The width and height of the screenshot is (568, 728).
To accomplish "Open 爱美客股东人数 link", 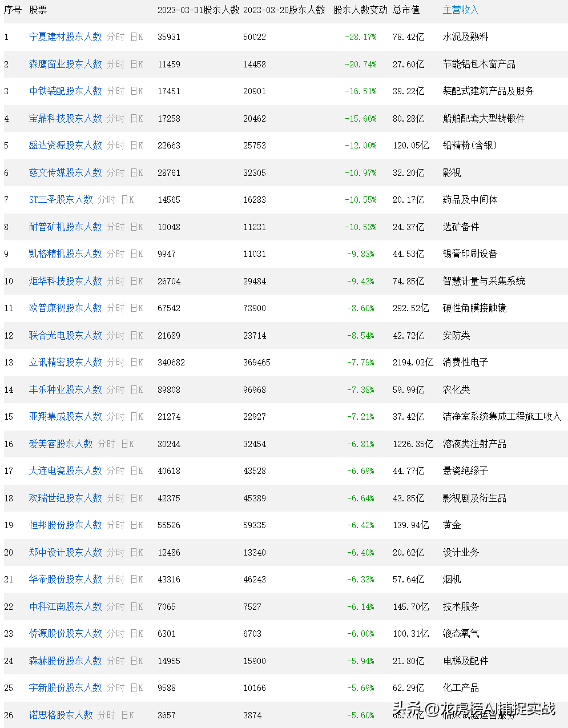I will pyautogui.click(x=61, y=444).
